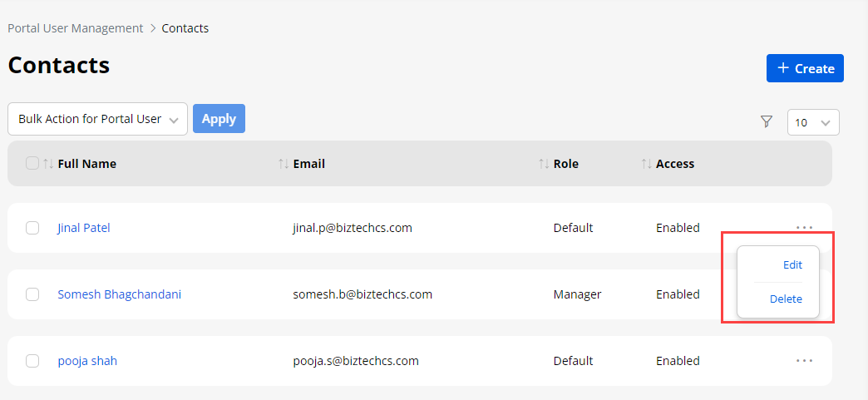The image size is (868, 400).
Task: Sort contacts by Access column arrows
Action: click(x=647, y=164)
